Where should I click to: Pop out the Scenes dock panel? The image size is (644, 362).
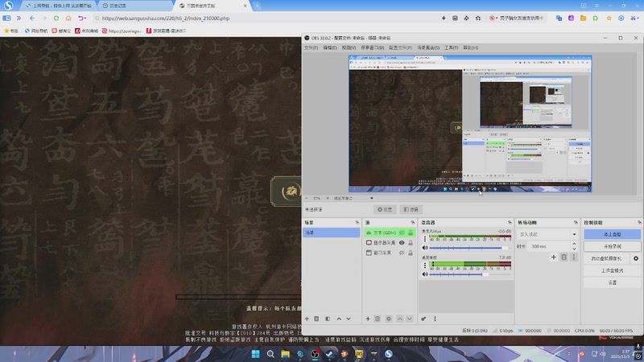tap(357, 223)
